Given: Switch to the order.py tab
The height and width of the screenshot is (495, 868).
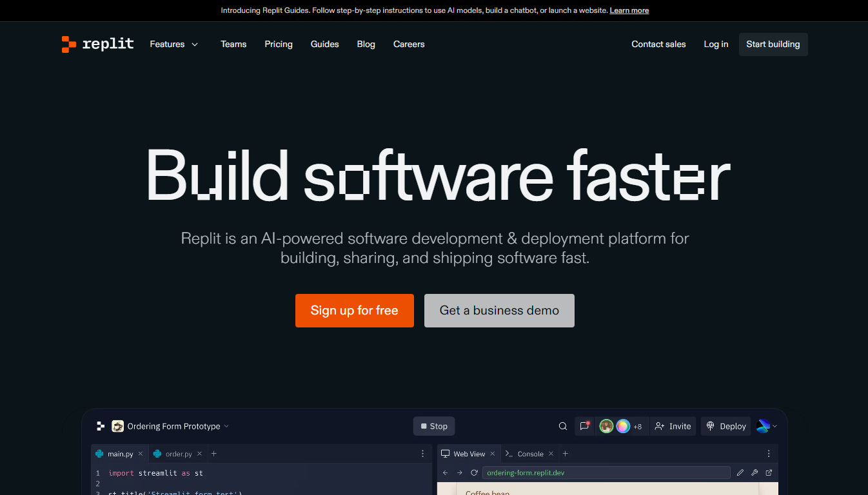Looking at the screenshot, I should (x=173, y=454).
